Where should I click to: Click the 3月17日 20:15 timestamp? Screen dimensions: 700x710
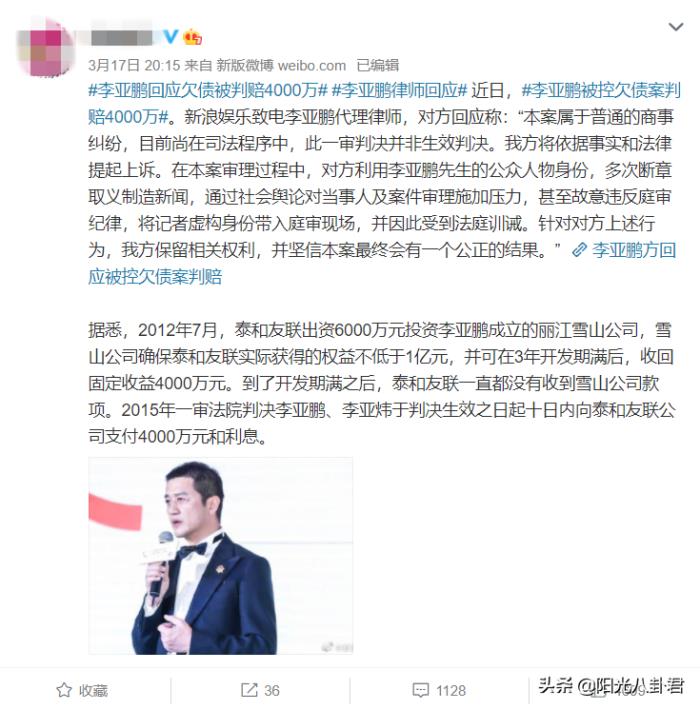point(134,65)
